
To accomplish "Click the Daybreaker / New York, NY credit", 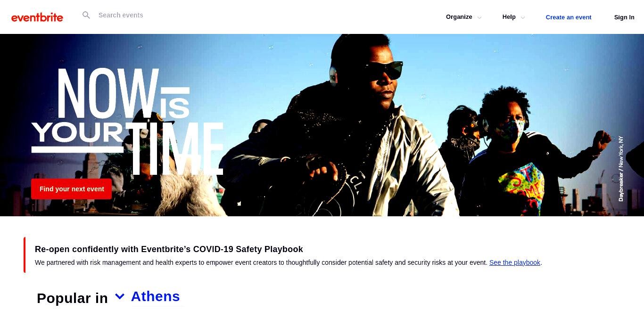I will 621,169.
